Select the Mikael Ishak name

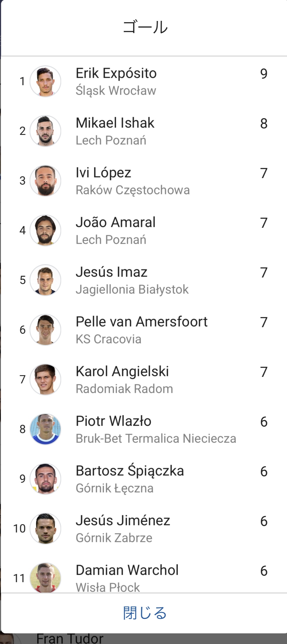point(115,123)
